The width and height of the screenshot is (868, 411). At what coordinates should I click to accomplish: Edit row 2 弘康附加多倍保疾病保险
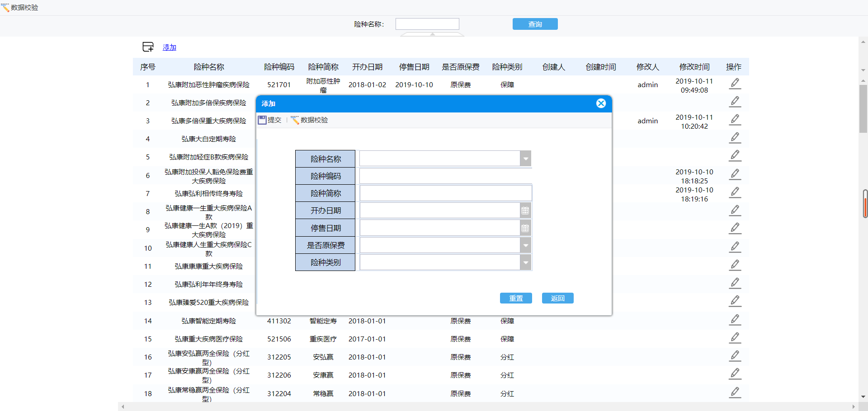pyautogui.click(x=735, y=102)
